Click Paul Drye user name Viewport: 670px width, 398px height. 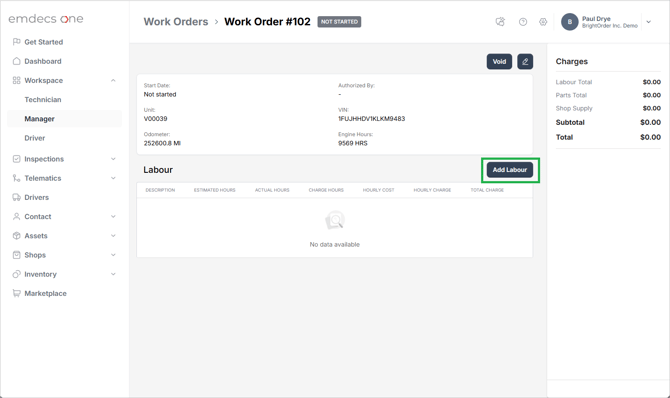point(596,19)
